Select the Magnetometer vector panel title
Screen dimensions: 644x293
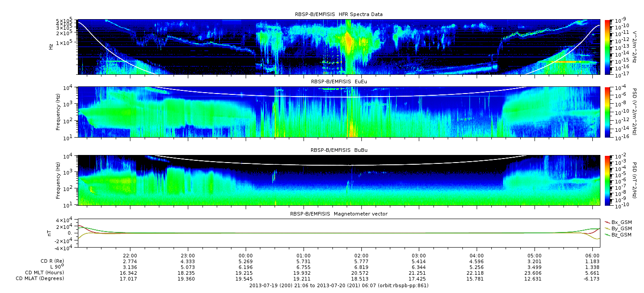(339, 214)
